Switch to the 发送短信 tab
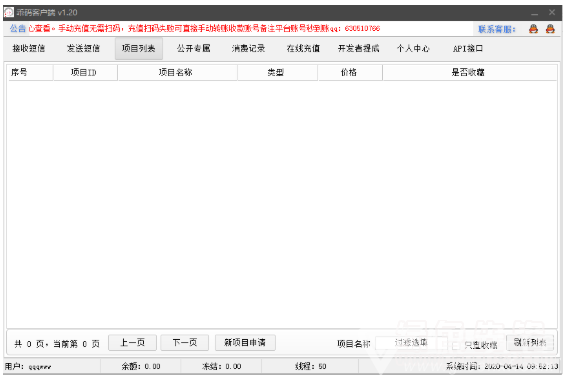Viewport: 565px width, 380px height. click(83, 48)
